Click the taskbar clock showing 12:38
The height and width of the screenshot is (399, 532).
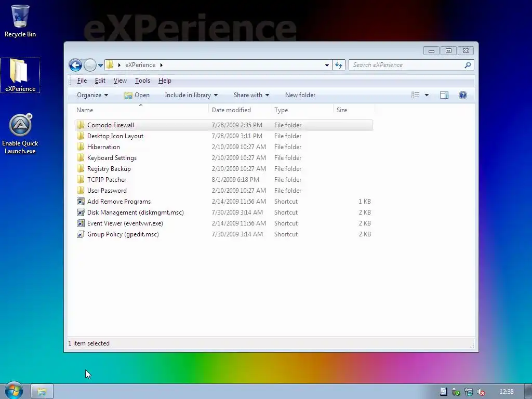507,392
